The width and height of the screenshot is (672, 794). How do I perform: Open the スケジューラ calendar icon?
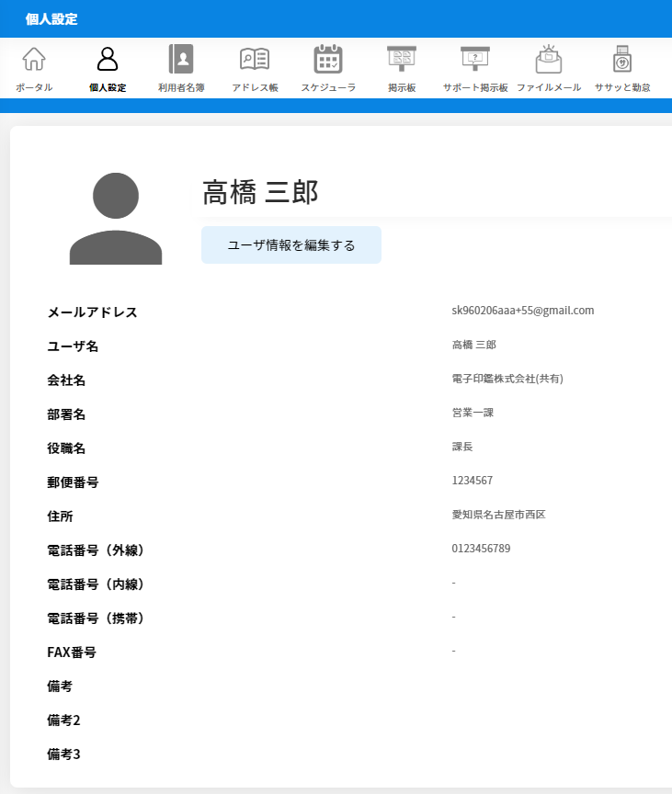[x=328, y=59]
